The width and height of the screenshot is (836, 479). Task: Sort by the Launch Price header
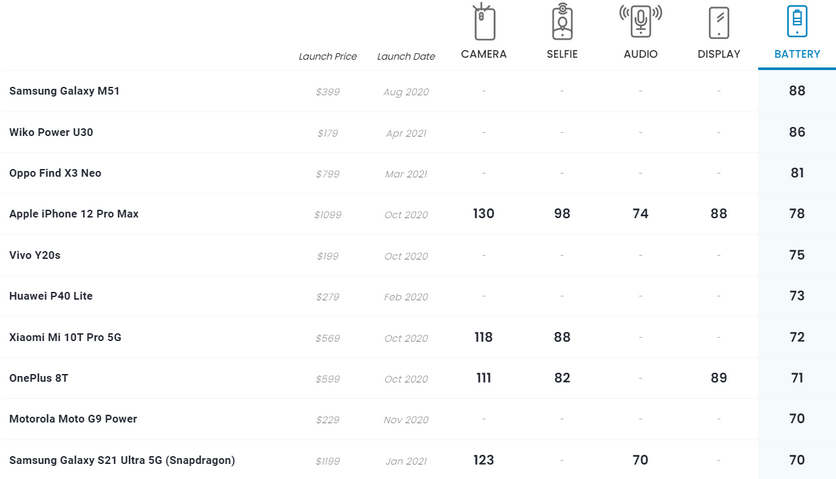[x=327, y=57]
